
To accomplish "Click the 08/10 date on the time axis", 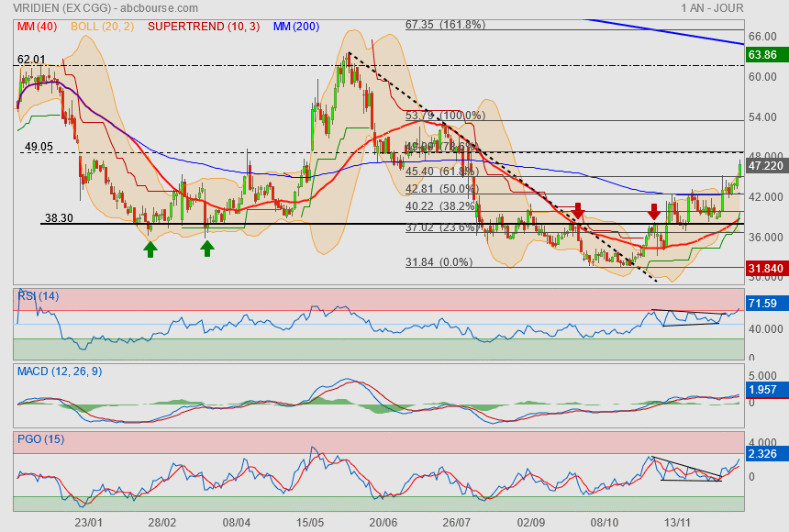I will click(x=605, y=523).
